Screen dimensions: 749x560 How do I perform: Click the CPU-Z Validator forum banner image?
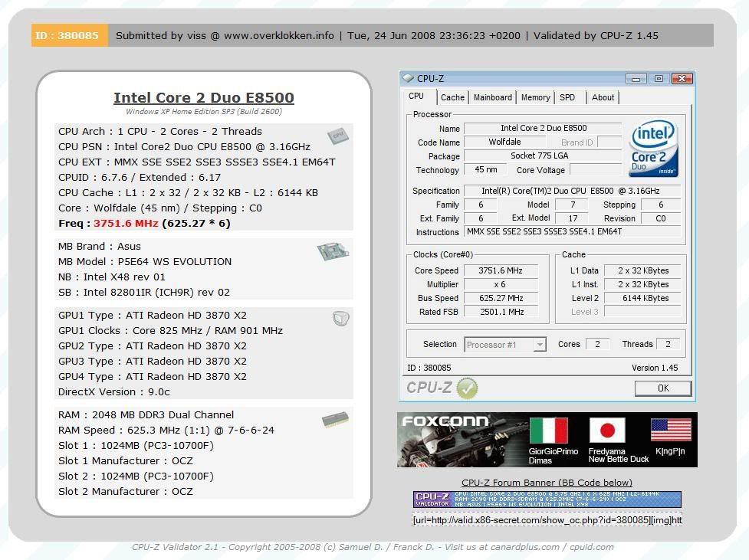coord(547,499)
